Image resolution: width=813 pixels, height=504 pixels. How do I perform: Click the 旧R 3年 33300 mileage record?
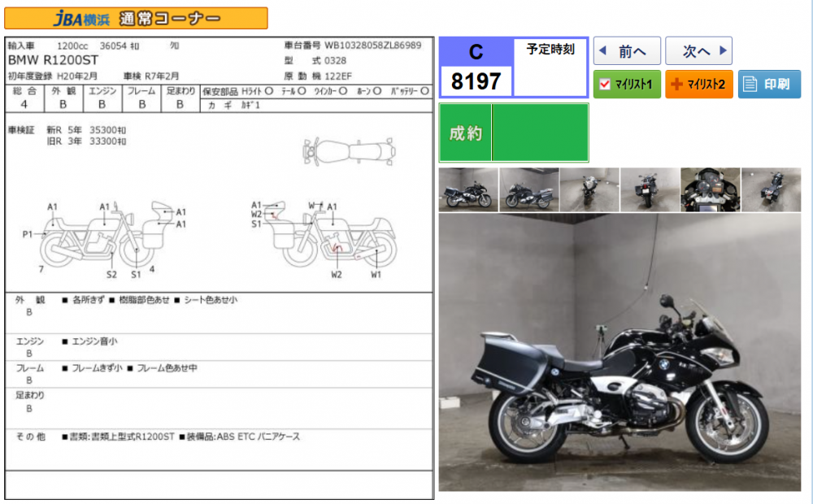[x=86, y=141]
